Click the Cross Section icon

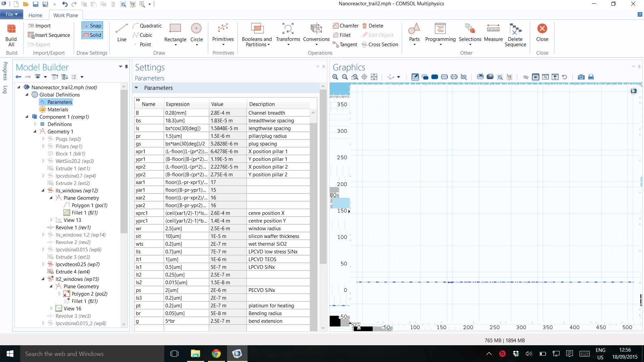pyautogui.click(x=365, y=45)
